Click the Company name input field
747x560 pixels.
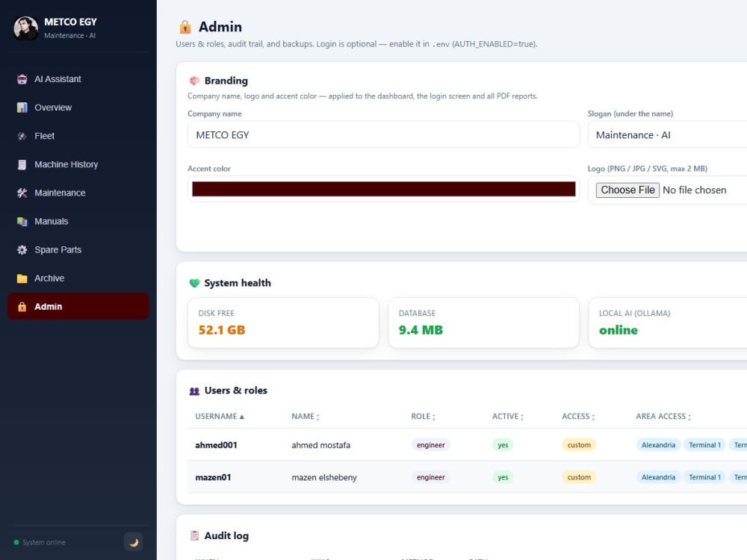click(x=383, y=134)
